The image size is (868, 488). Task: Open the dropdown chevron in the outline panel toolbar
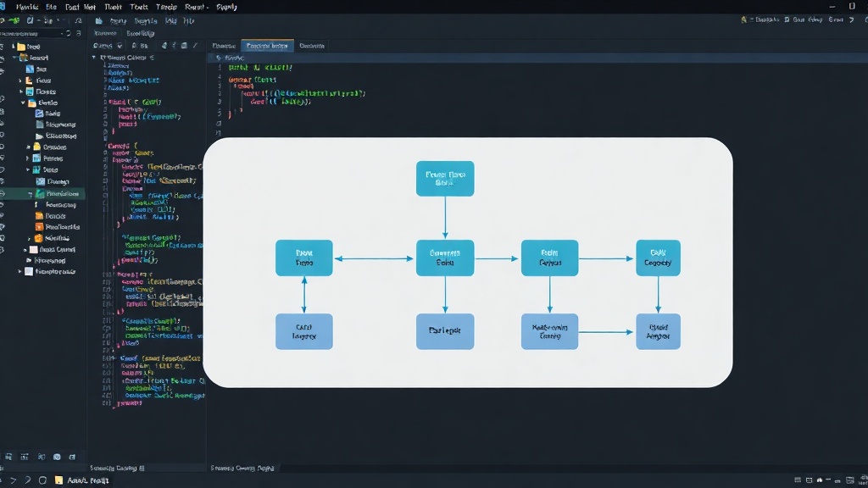[x=120, y=46]
